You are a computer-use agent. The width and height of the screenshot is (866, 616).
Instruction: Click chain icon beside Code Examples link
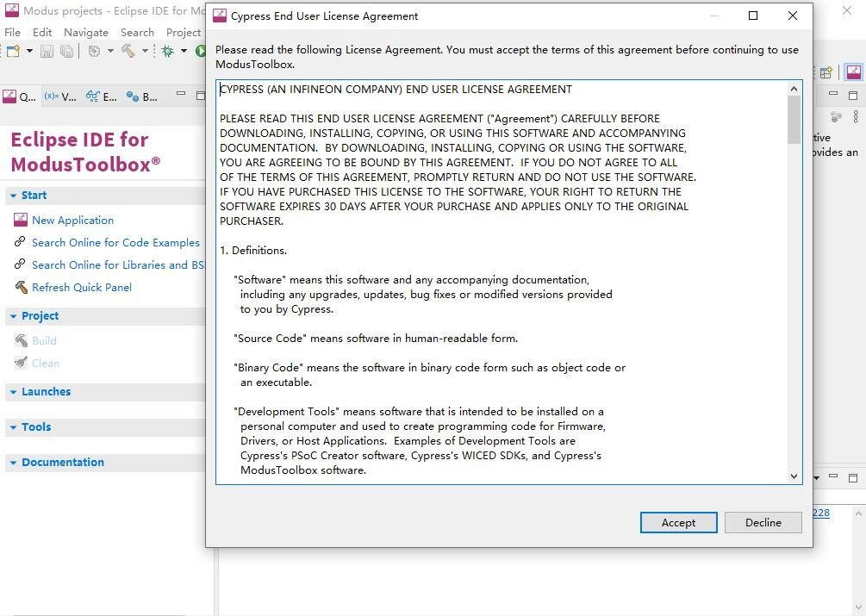[x=20, y=242]
